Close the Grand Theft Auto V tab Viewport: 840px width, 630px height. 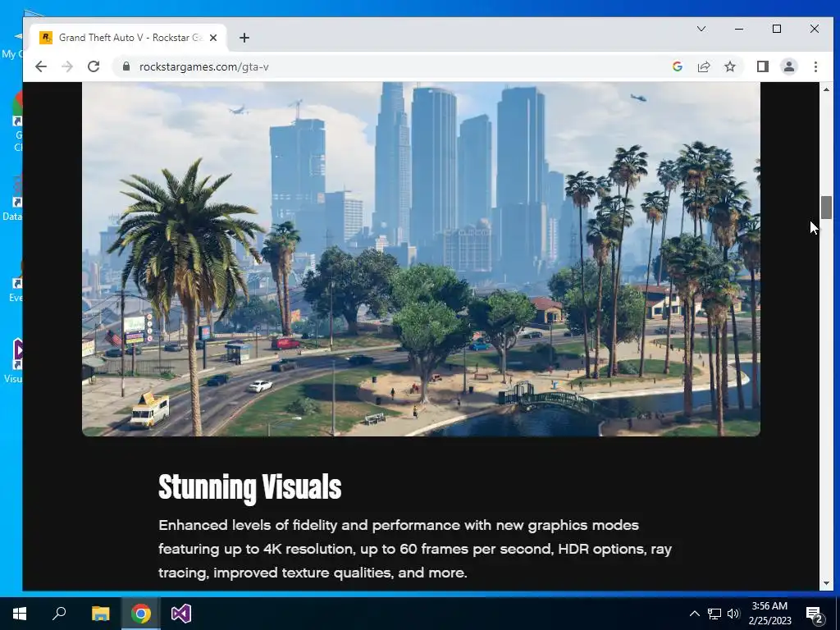(213, 38)
